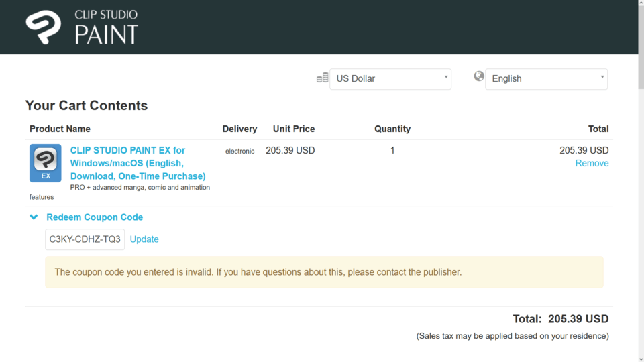Focus the coupon code input field
Screen dimensions: 644x362
(x=85, y=239)
